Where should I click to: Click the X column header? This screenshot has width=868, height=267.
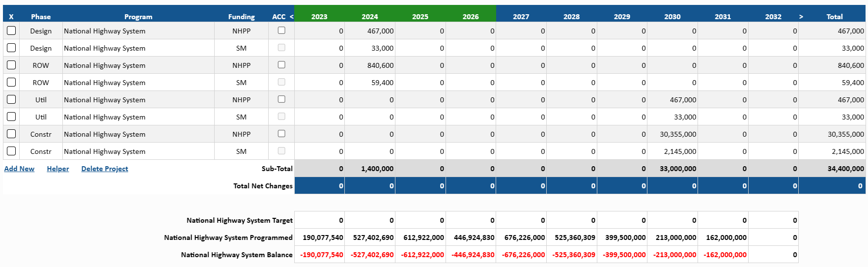[x=11, y=16]
